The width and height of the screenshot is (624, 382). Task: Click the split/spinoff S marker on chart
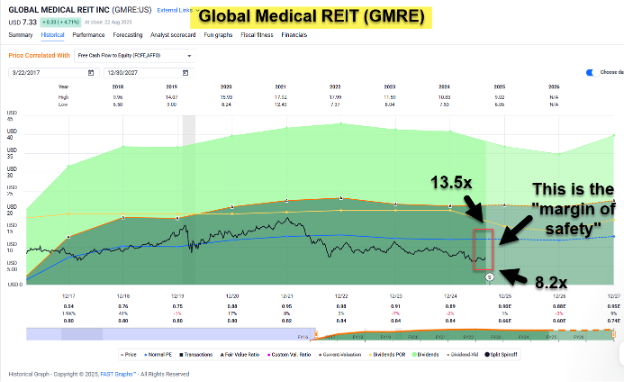(x=489, y=277)
